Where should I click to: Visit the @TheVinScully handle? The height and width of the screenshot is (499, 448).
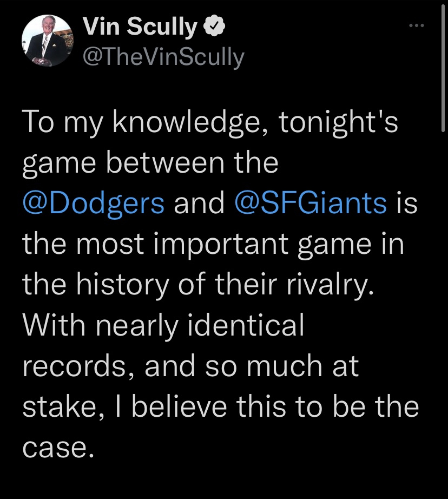(163, 57)
